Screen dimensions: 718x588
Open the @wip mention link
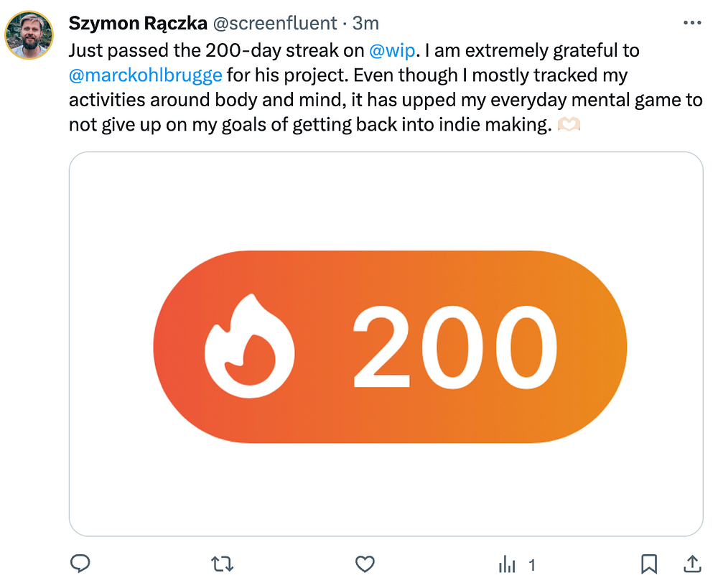pos(391,51)
